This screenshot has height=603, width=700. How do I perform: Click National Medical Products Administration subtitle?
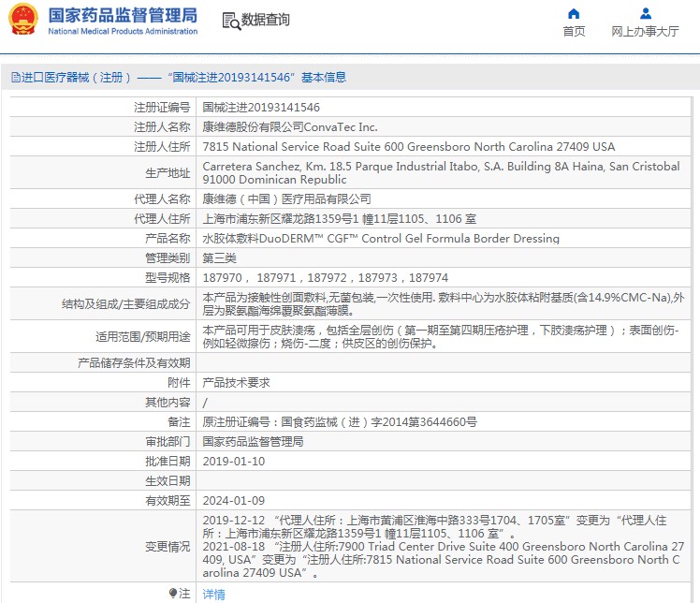pyautogui.click(x=123, y=31)
